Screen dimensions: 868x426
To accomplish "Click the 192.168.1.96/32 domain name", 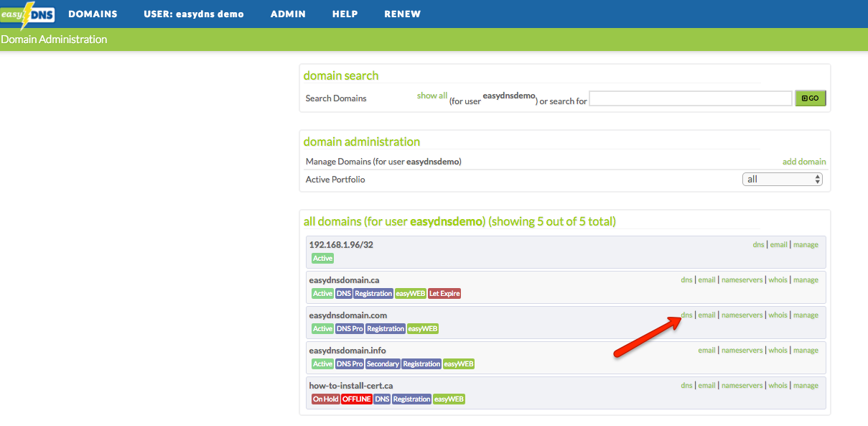I will pos(341,245).
